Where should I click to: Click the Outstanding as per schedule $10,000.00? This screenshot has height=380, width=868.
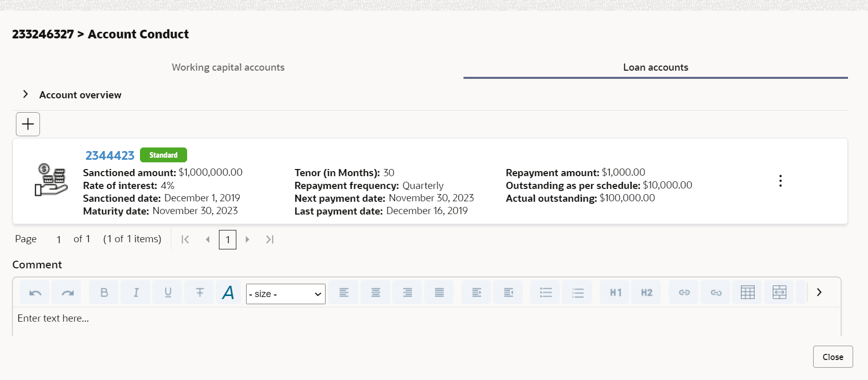[668, 185]
